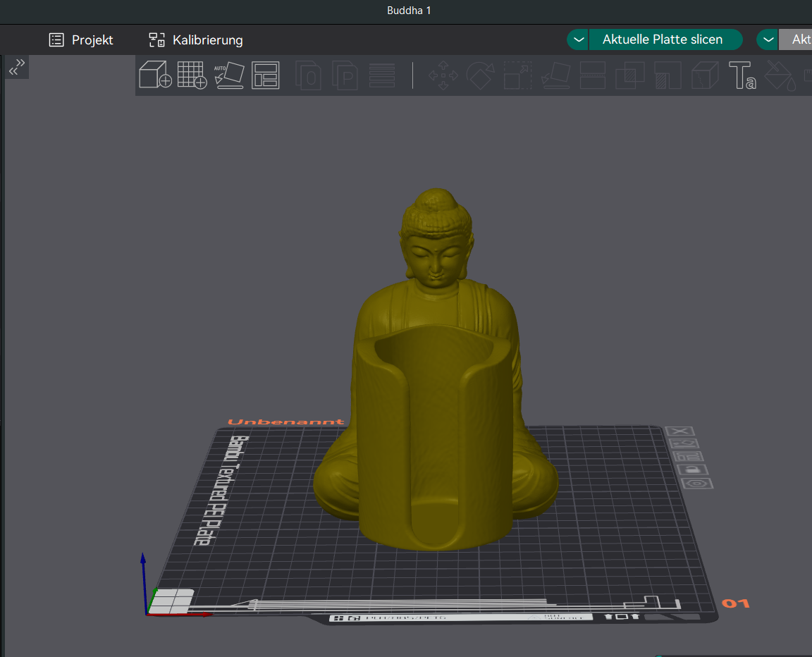812x657 pixels.
Task: Open the dropdown beside the gray Akt button
Action: coord(768,39)
